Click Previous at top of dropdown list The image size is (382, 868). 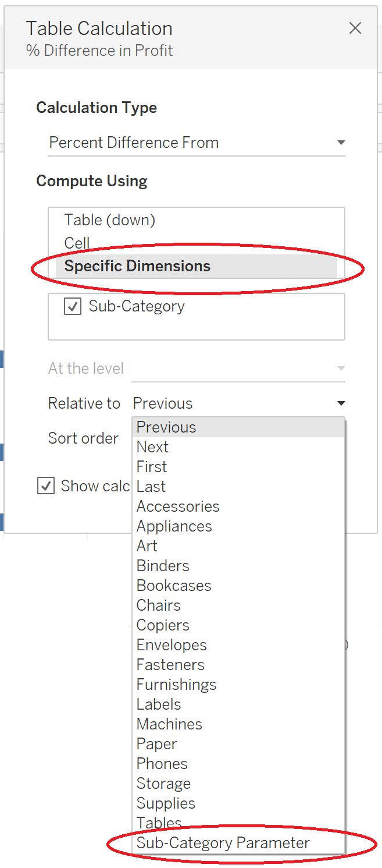tap(166, 427)
